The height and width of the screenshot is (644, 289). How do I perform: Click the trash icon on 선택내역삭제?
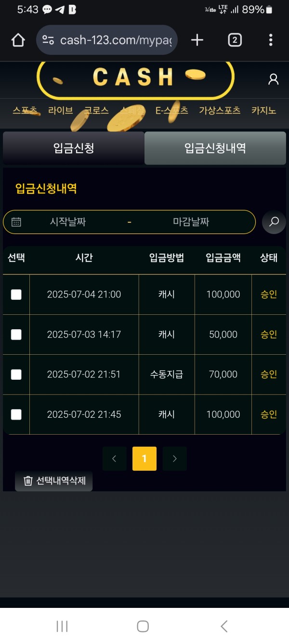[27, 480]
